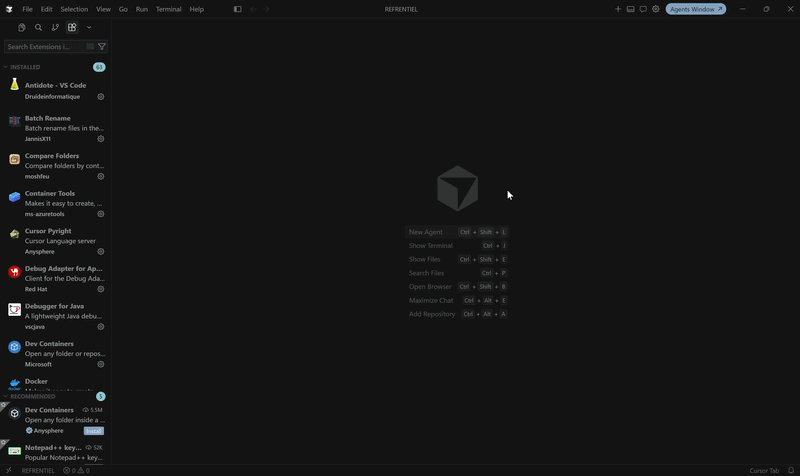The height and width of the screenshot is (476, 800).
Task: Click Show Terminal shortcut entry
Action: coord(457,246)
